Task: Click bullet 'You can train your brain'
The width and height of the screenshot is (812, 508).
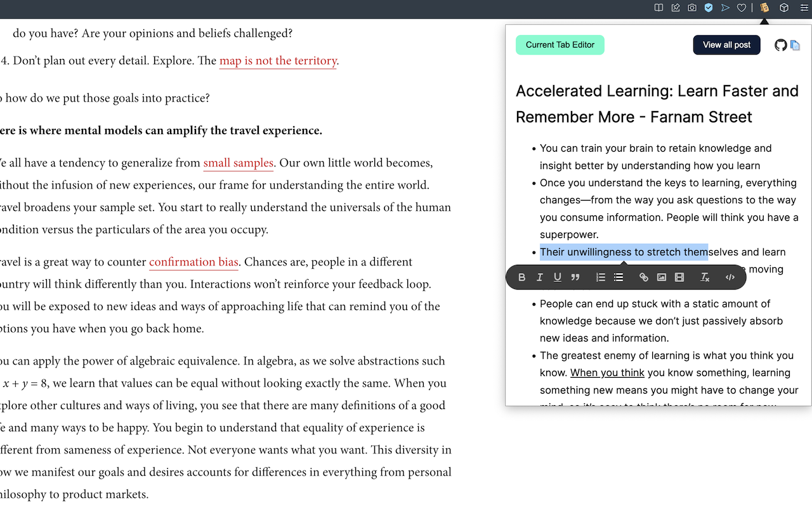Action: pos(656,157)
